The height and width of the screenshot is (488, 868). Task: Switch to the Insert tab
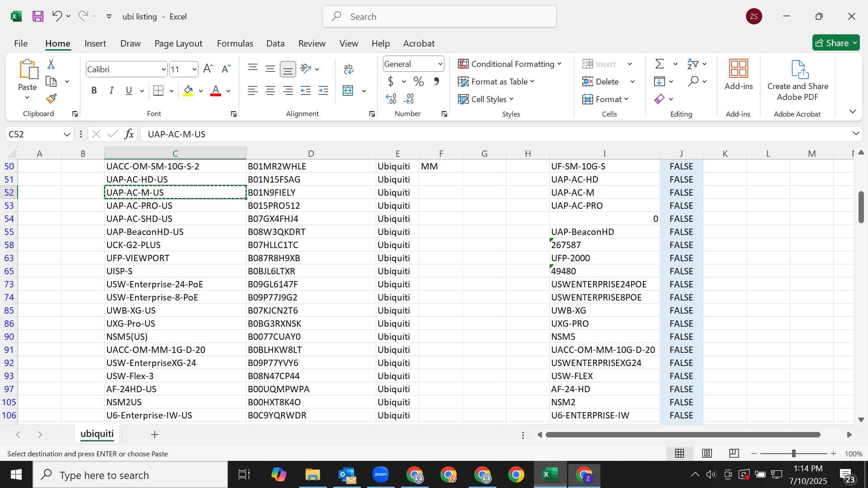click(x=95, y=43)
